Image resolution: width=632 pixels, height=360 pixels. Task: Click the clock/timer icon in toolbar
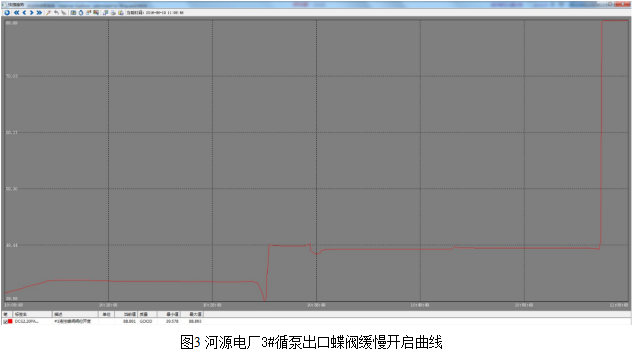coord(81,13)
